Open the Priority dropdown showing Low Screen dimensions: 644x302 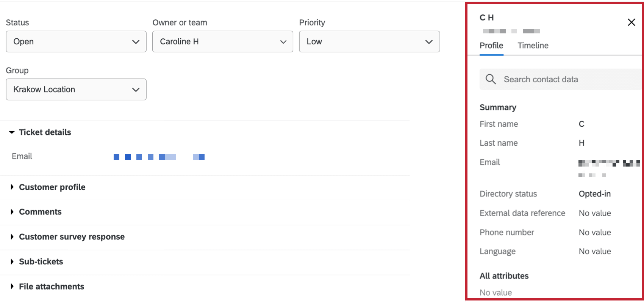click(369, 42)
